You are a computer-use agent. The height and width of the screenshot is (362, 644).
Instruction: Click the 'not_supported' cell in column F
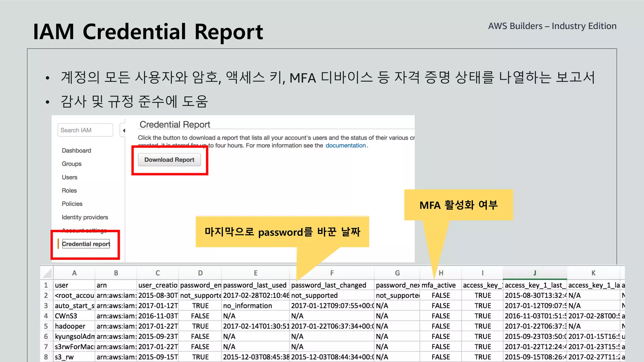[332, 295]
